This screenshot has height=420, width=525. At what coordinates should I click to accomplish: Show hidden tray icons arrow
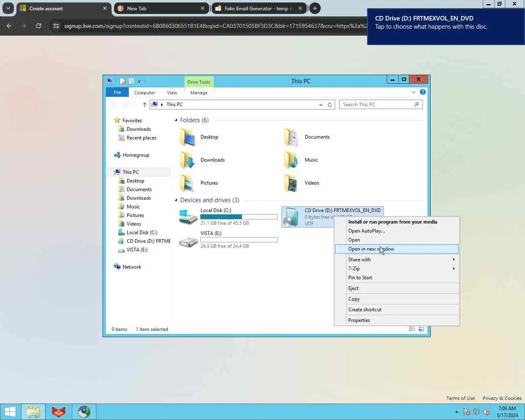pos(457,412)
